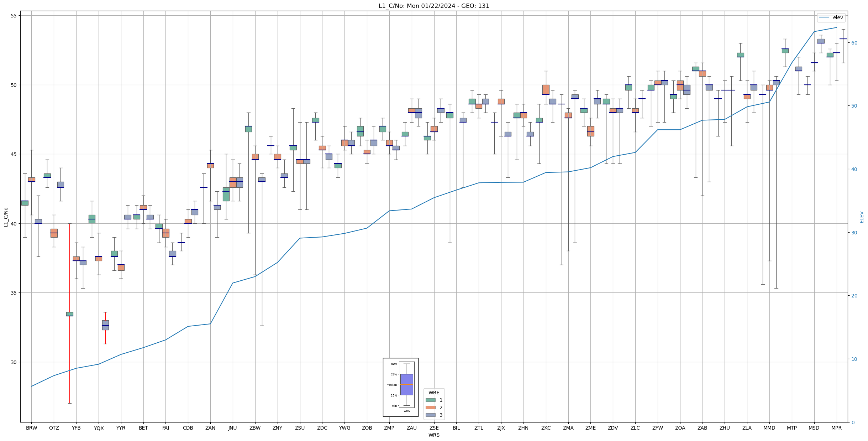Click the MPR x-axis station label
The height and width of the screenshot is (441, 868).
836,428
